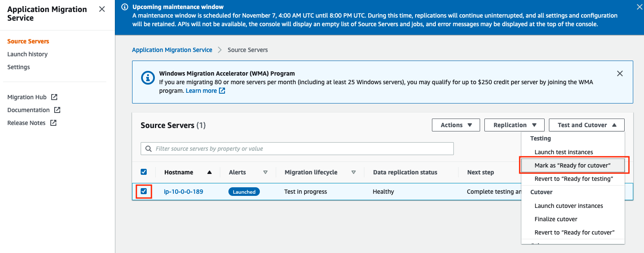Uncheck the ip-10-0-0-189 row checkbox

[144, 191]
